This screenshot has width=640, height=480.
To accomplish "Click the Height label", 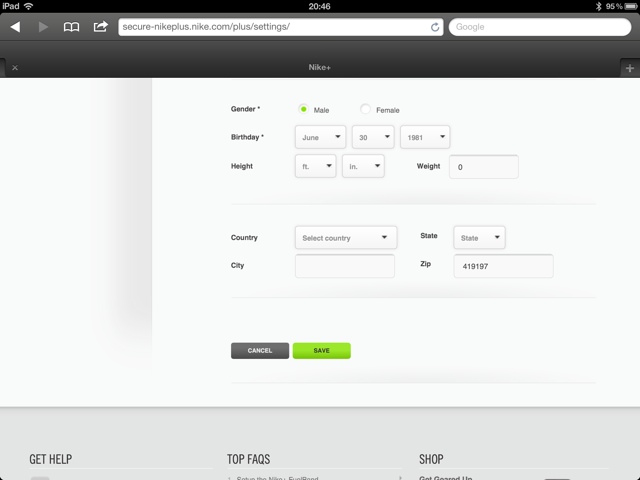I will (x=242, y=166).
